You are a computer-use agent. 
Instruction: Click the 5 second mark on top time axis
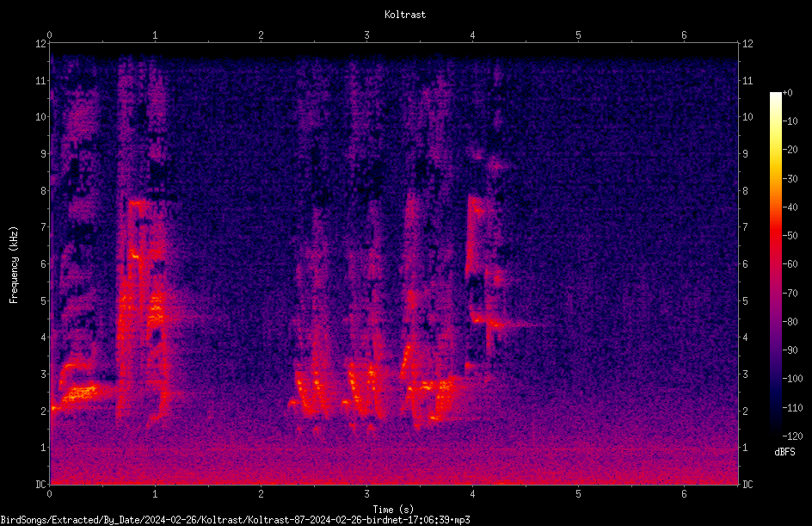[x=578, y=35]
